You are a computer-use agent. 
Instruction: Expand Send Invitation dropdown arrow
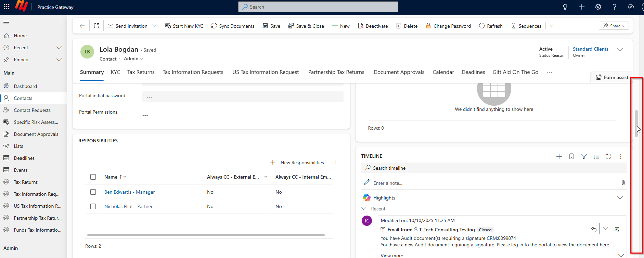pyautogui.click(x=154, y=26)
